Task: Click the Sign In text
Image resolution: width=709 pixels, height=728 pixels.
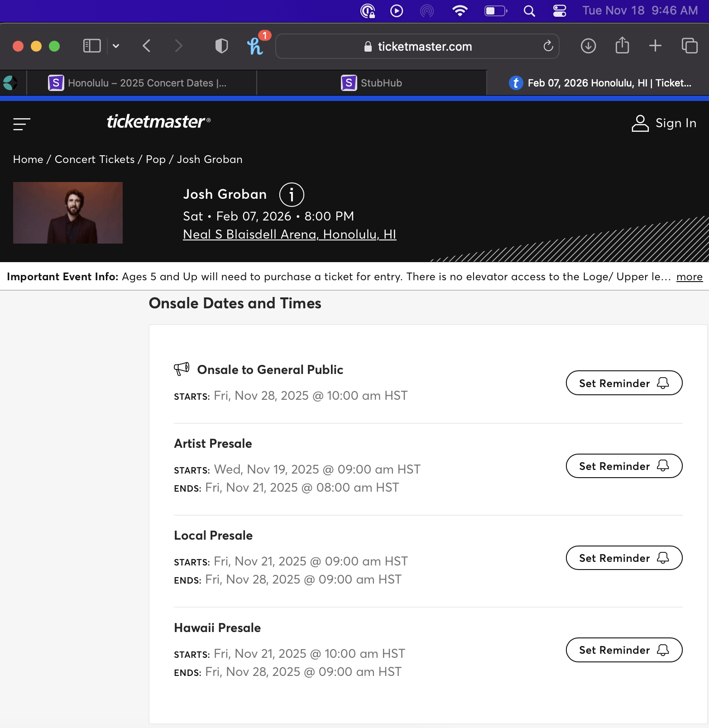Action: point(676,123)
